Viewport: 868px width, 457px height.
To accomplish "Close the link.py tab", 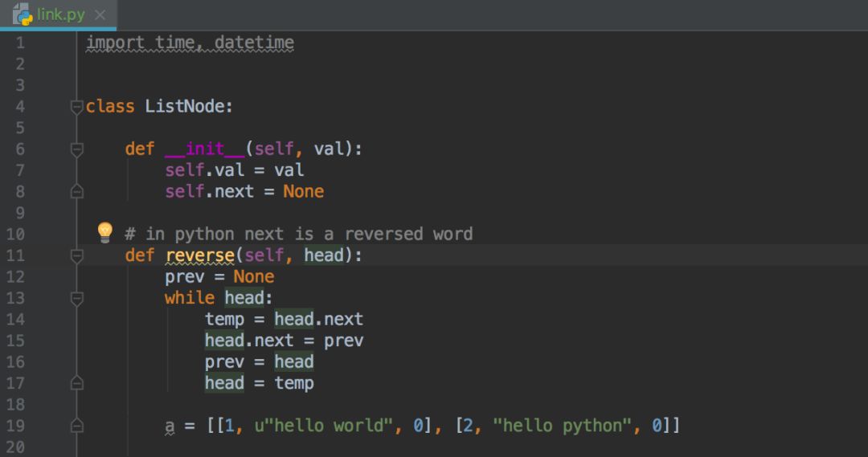I will (x=100, y=15).
